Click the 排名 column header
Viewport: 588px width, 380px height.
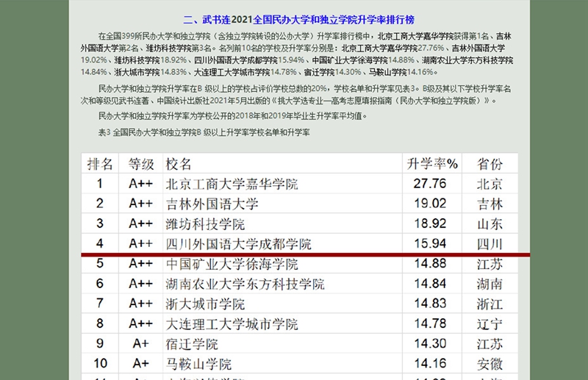(x=100, y=163)
